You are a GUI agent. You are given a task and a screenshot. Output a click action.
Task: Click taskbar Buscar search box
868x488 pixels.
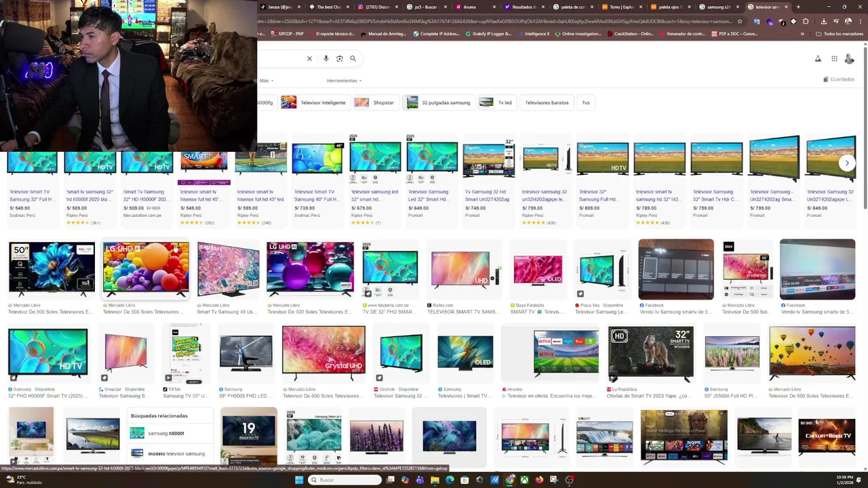click(344, 480)
